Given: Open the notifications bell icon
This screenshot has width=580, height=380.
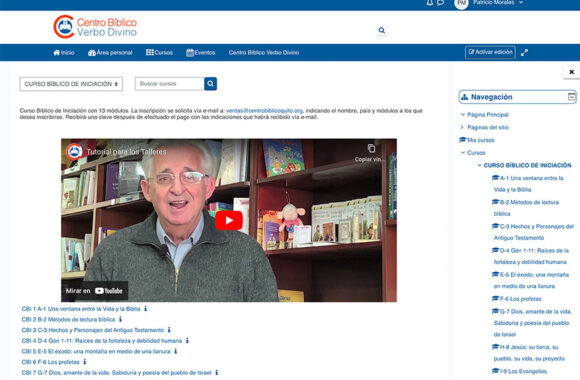Looking at the screenshot, I should [x=429, y=3].
